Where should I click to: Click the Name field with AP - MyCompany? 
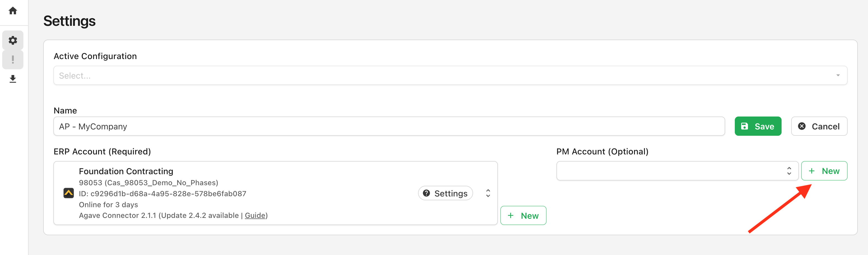click(x=389, y=126)
